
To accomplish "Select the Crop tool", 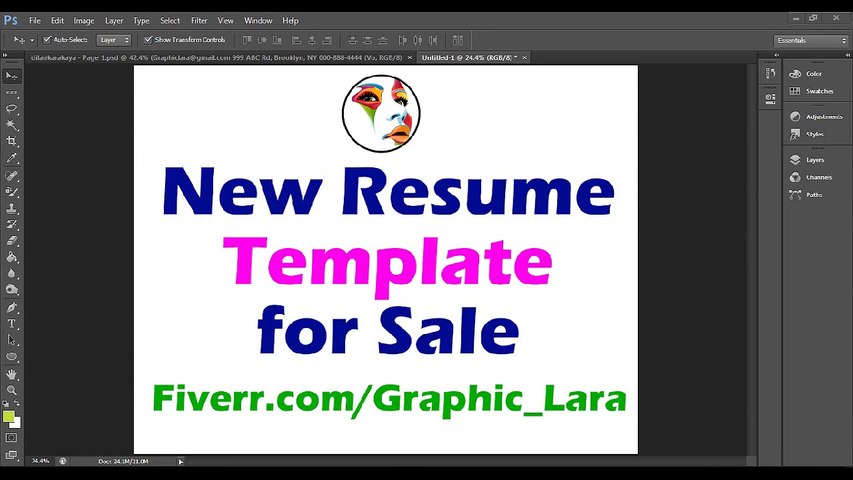I will tap(11, 141).
